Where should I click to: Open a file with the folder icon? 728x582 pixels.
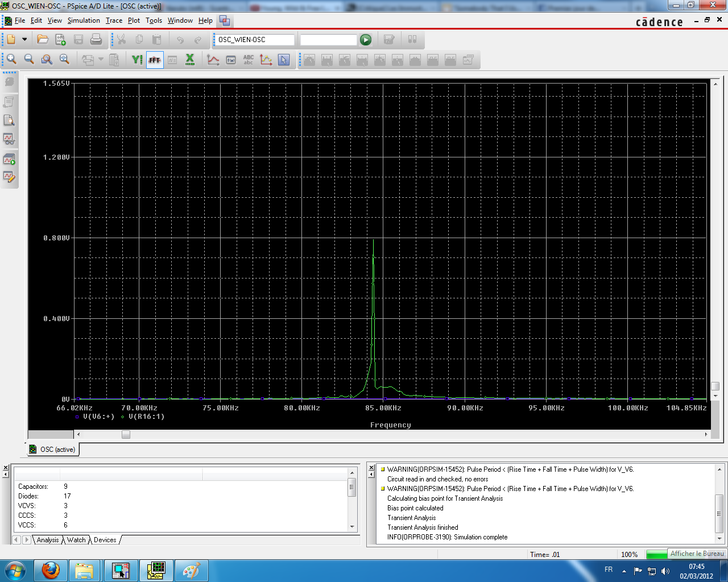click(x=43, y=39)
